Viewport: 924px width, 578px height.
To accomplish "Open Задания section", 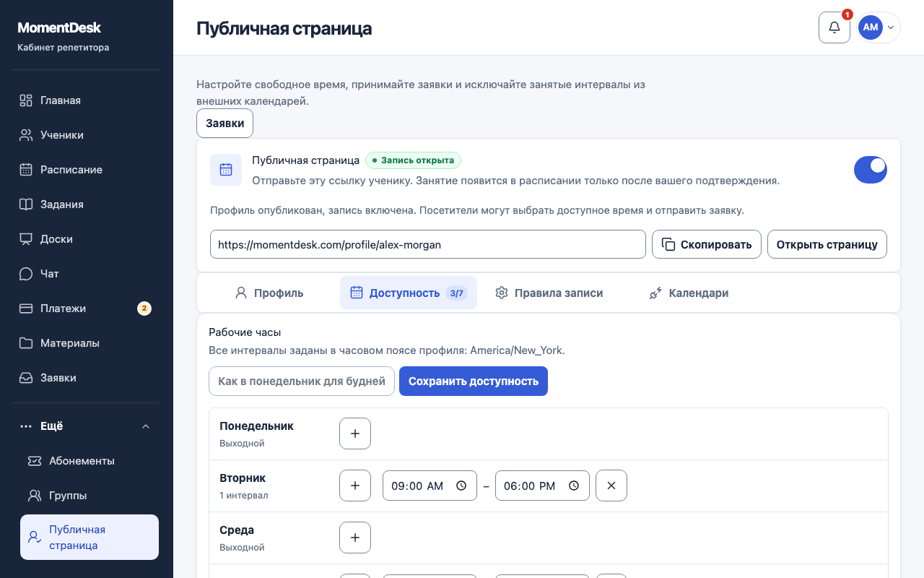I will (87, 204).
